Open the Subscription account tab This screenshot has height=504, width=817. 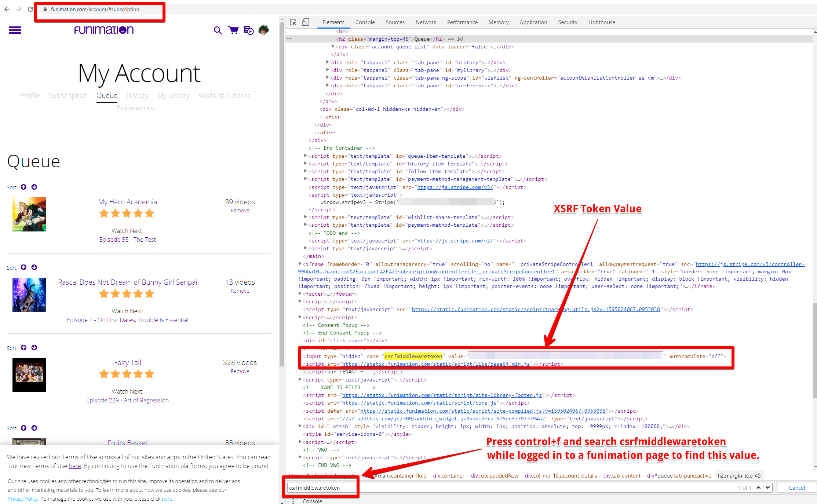(68, 95)
